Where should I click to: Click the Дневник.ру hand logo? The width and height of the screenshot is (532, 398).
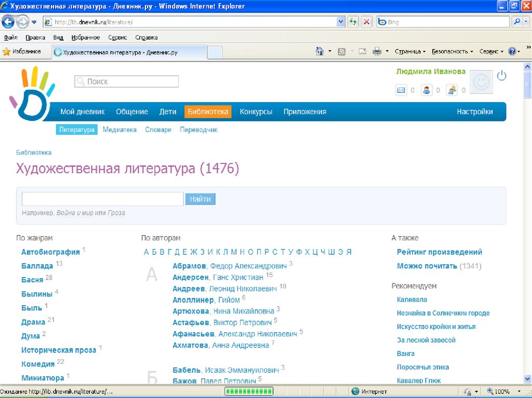click(31, 93)
